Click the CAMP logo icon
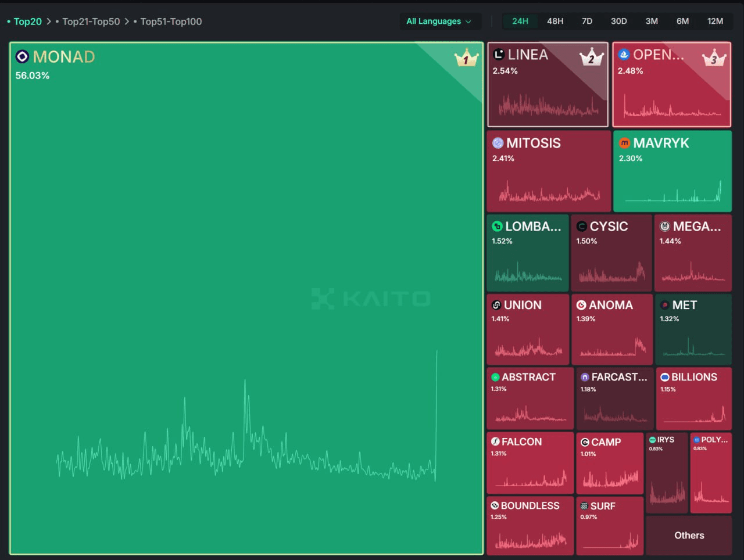Viewport: 744px width, 560px height. pyautogui.click(x=585, y=442)
